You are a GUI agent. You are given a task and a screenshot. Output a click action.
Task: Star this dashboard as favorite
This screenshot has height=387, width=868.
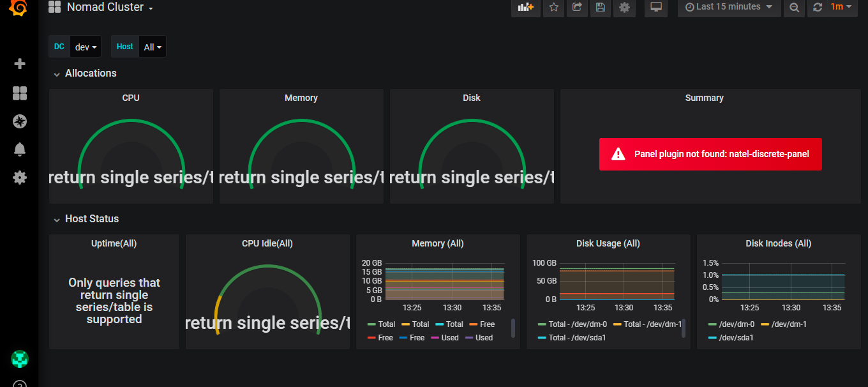(x=553, y=8)
